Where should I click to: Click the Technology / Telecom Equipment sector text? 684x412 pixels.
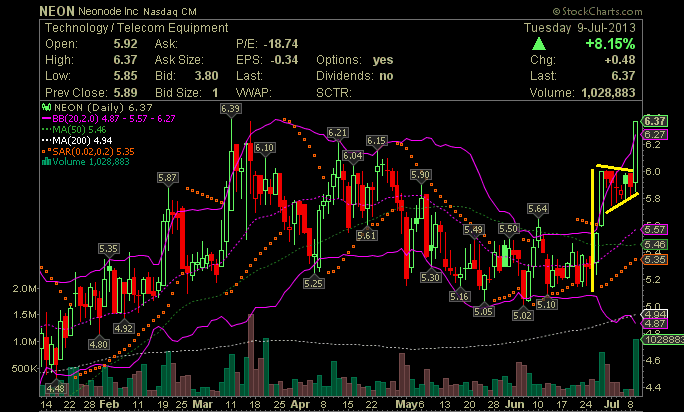137,28
